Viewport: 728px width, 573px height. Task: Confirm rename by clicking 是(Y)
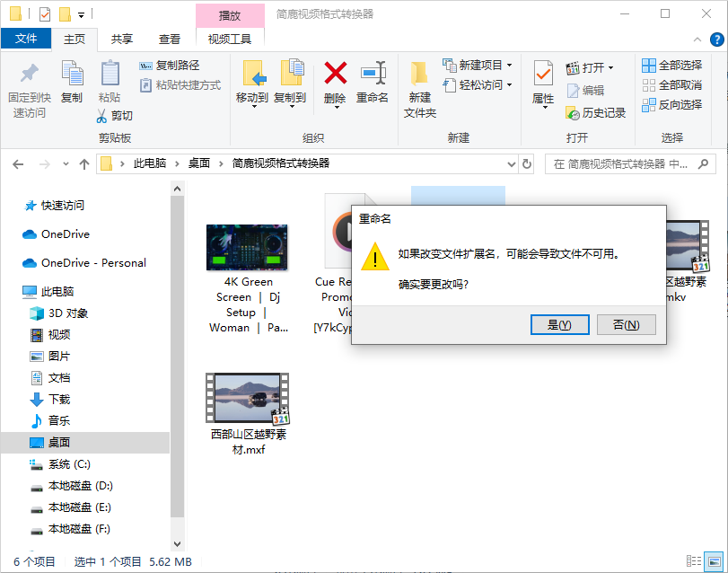point(559,324)
